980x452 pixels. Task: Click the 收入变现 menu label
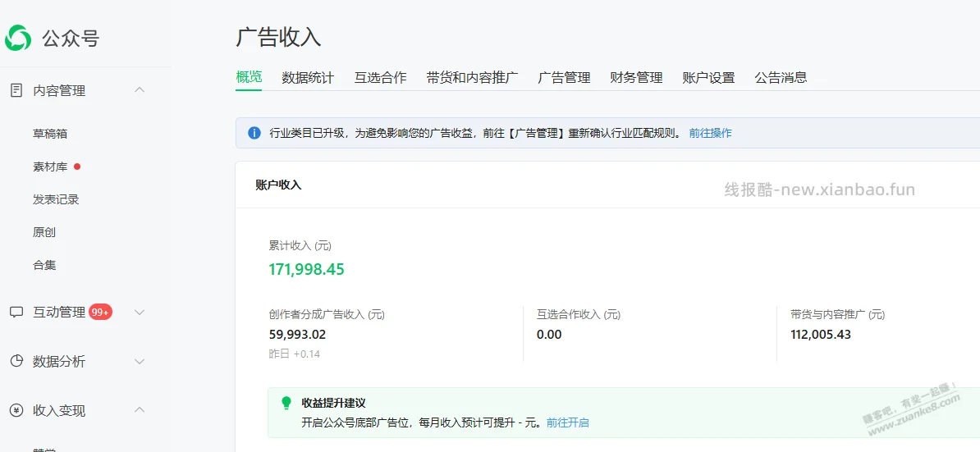pyautogui.click(x=59, y=411)
